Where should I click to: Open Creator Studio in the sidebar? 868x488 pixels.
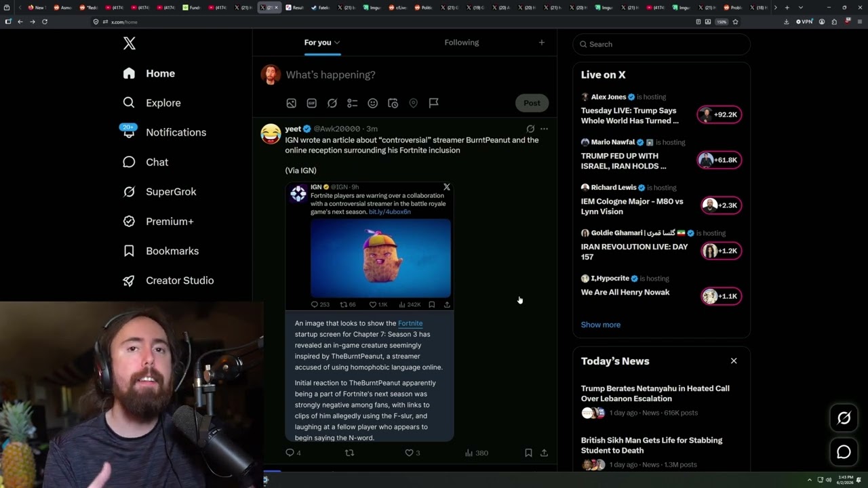point(168,281)
